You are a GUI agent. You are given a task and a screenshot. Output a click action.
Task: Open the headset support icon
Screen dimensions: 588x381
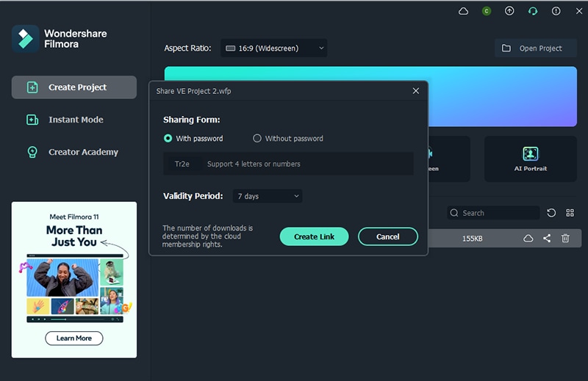pos(532,11)
